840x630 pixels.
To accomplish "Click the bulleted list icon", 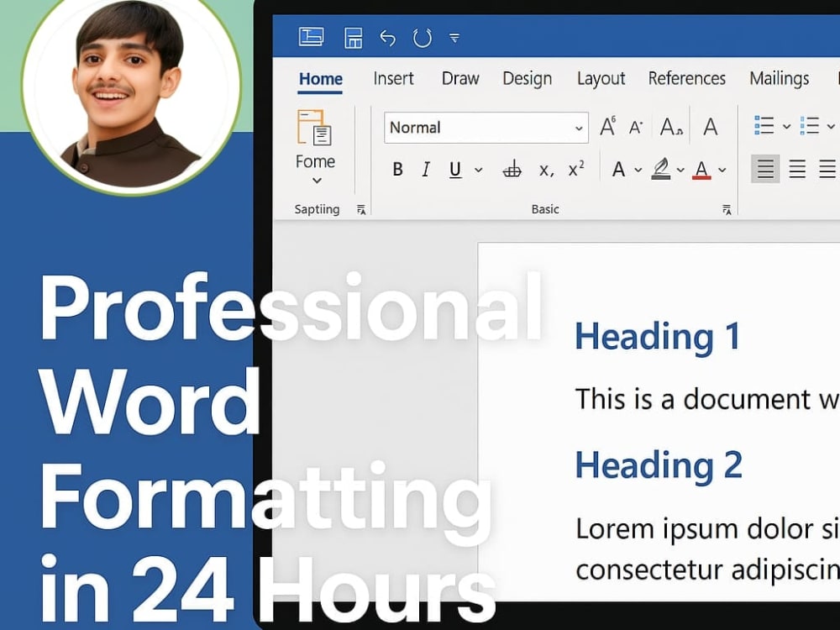I will [764, 126].
